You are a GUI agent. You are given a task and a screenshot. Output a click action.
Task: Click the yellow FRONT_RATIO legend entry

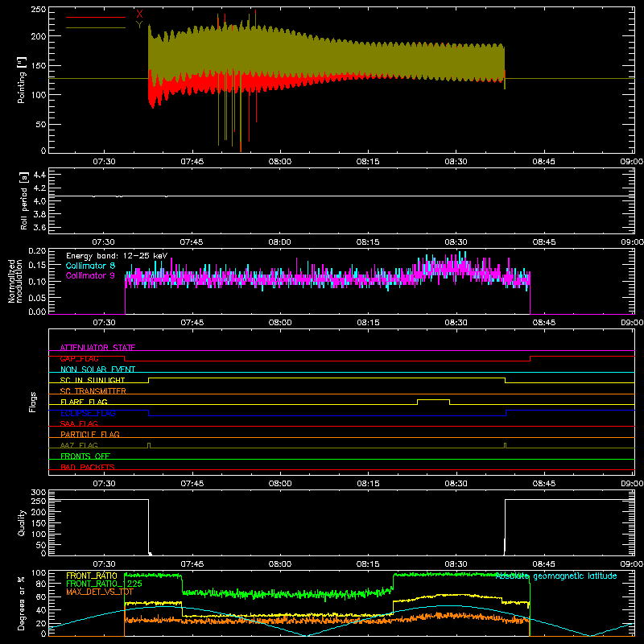(x=92, y=576)
